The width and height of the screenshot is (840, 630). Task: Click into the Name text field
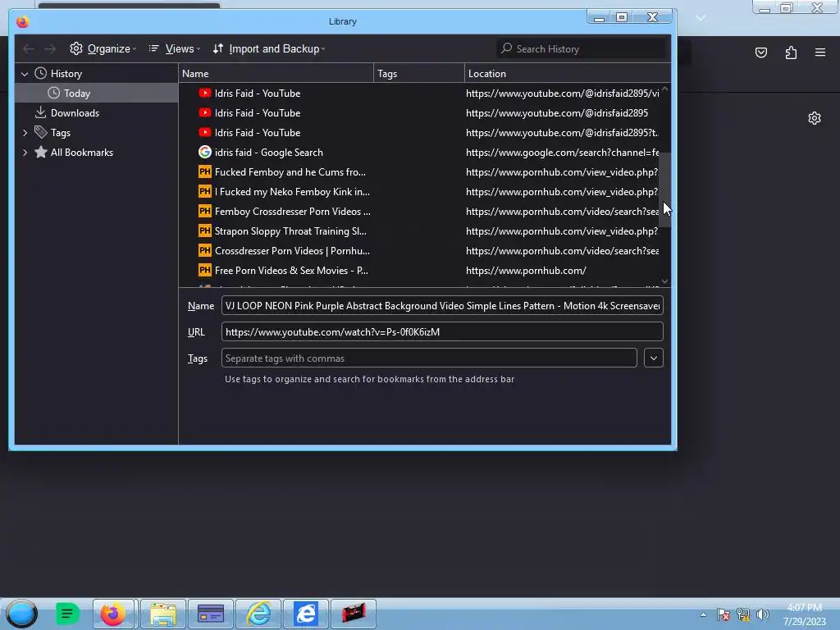[442, 306]
